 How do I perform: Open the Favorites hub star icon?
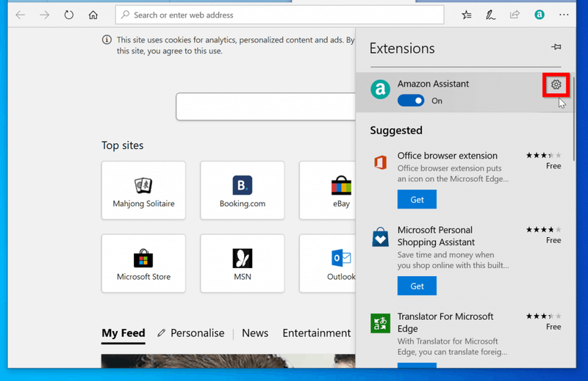(467, 15)
